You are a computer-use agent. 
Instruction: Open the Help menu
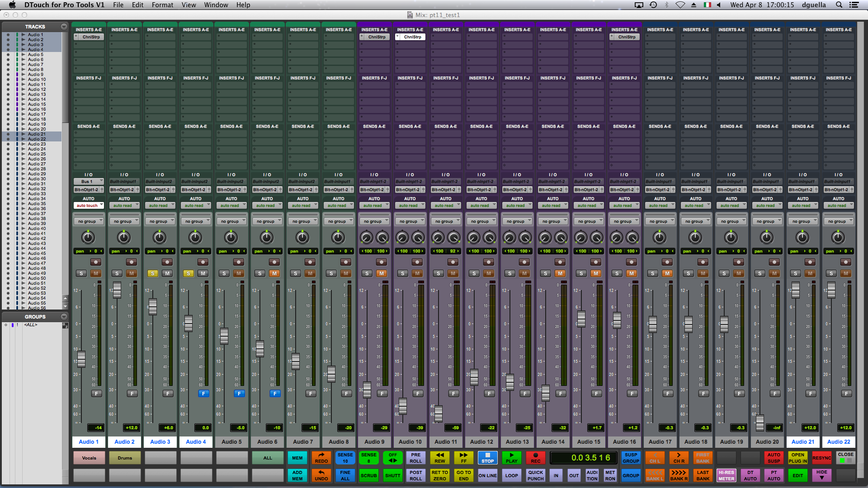click(x=243, y=5)
